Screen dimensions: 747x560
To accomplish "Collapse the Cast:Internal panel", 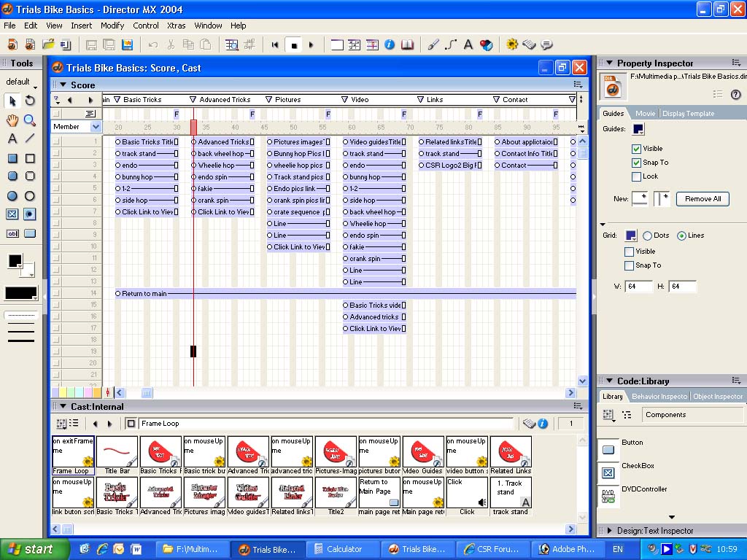I will [x=63, y=407].
